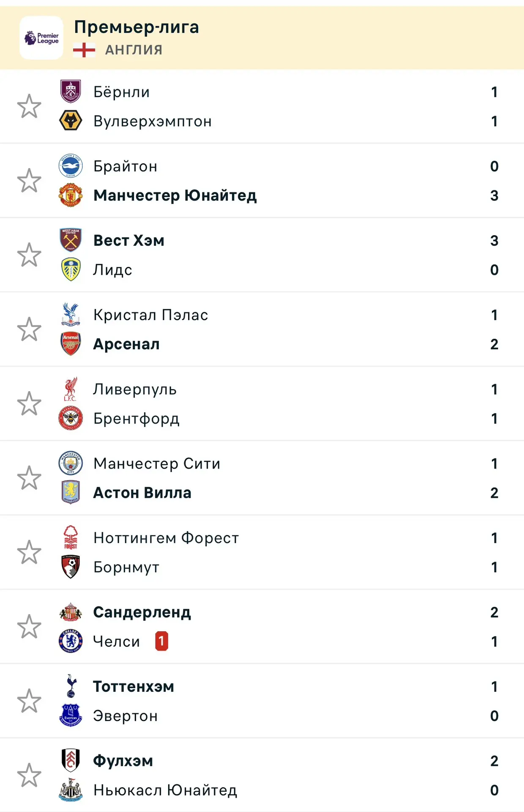Viewport: 524px width, 812px height.
Task: Favorite the Бёрнли vs Вулверхэмптон match star
Action: [x=29, y=106]
